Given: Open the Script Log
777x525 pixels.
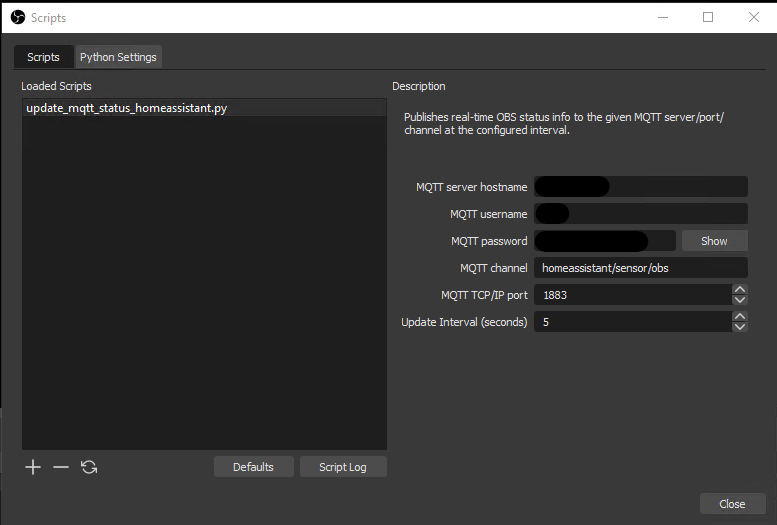Looking at the screenshot, I should 343,467.
